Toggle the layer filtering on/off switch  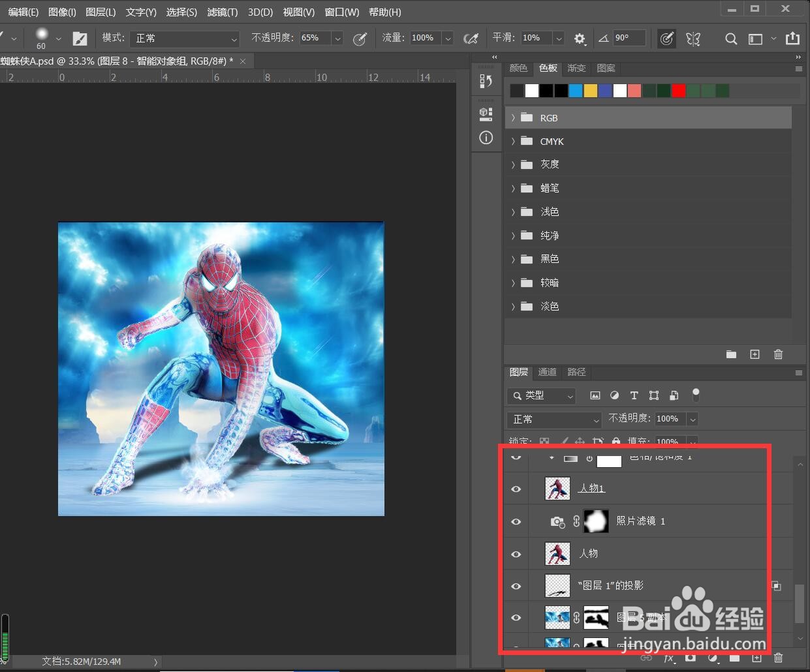(696, 394)
